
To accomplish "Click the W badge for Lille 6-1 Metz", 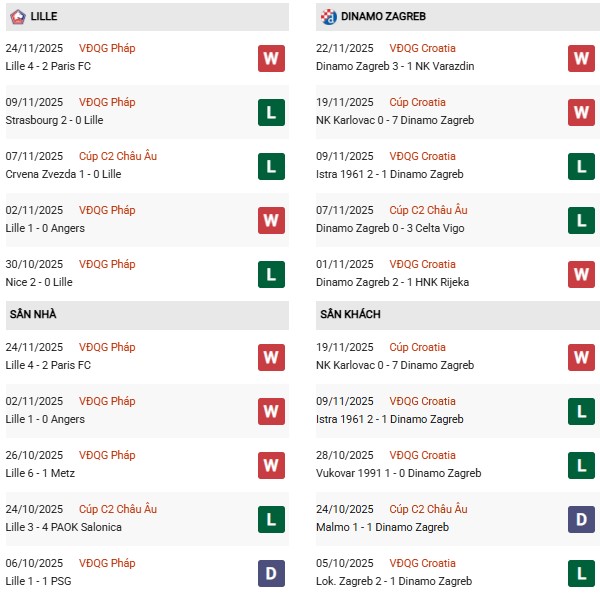I will (x=270, y=465).
